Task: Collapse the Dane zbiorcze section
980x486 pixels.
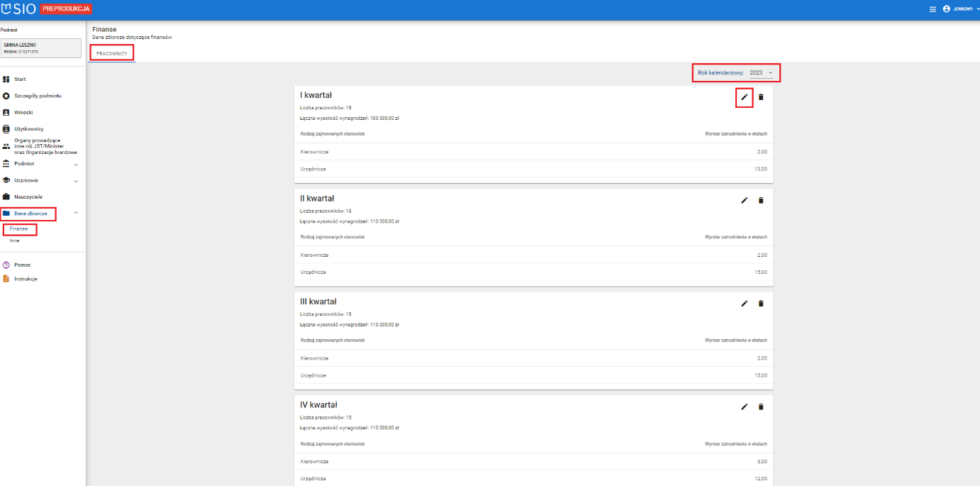Action: click(76, 213)
